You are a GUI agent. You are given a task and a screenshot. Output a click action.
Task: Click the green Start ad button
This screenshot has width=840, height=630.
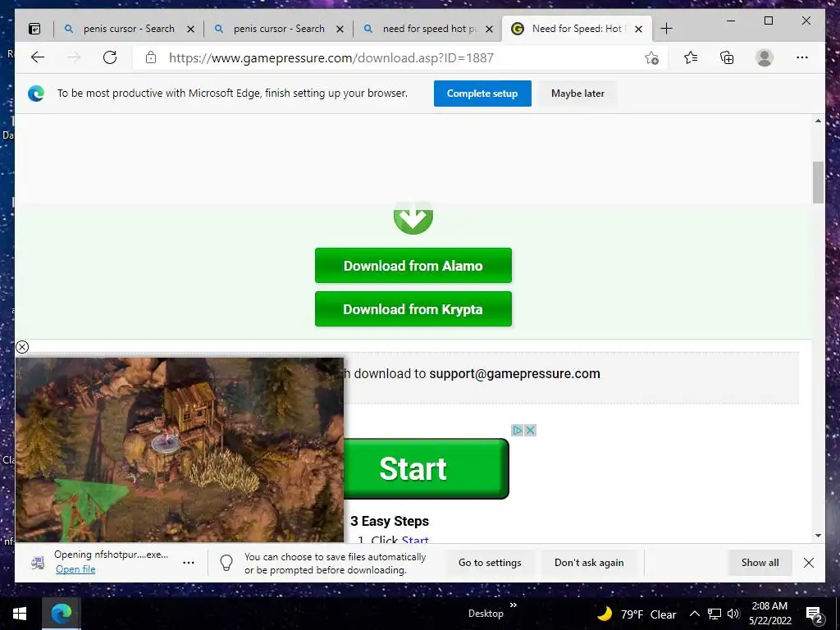pyautogui.click(x=426, y=468)
